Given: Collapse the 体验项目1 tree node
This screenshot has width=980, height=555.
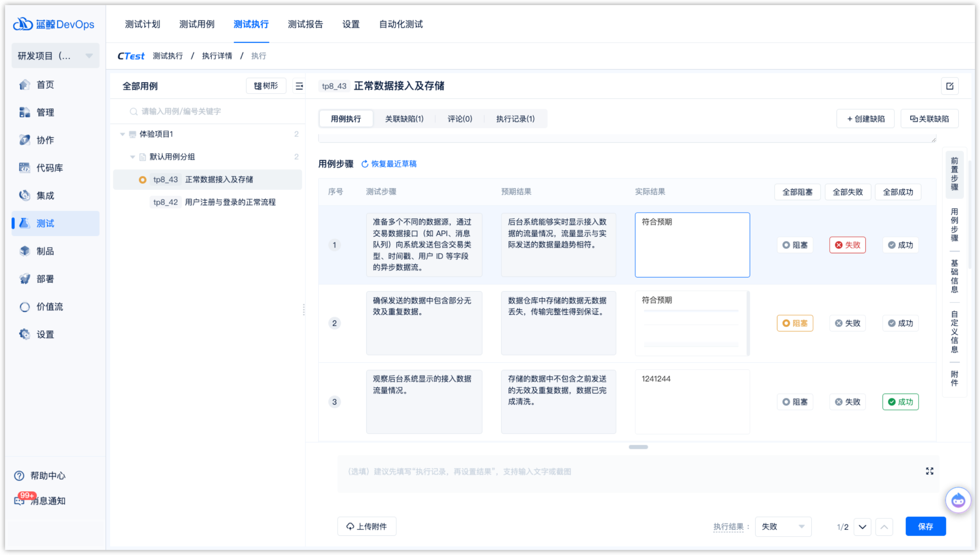Looking at the screenshot, I should click(122, 134).
